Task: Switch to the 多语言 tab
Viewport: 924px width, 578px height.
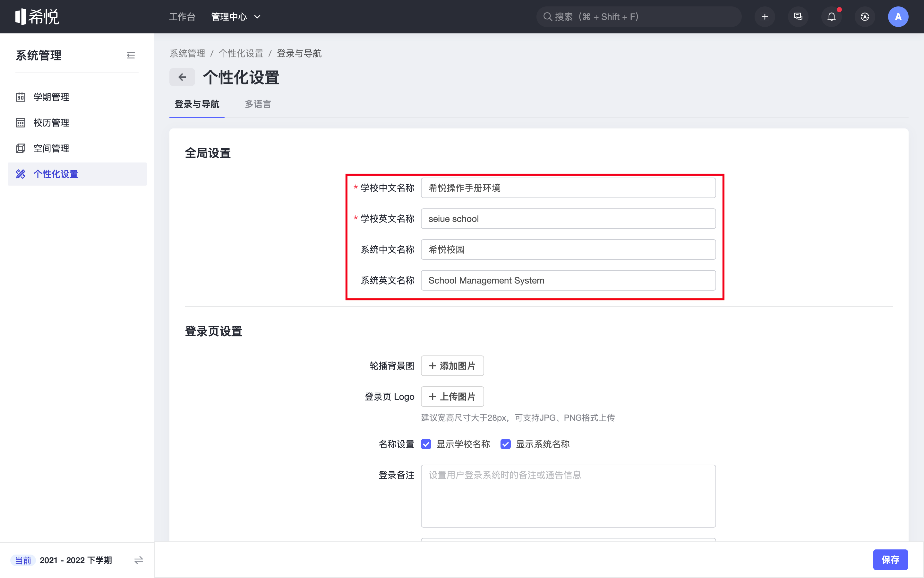Action: click(258, 104)
